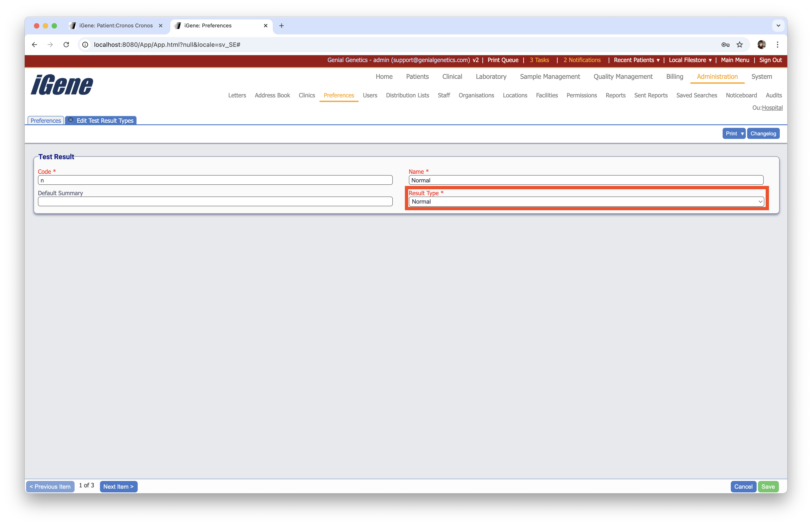Viewport: 812px width, 526px height.
Task: Open new browser tab with plus
Action: (x=282, y=26)
